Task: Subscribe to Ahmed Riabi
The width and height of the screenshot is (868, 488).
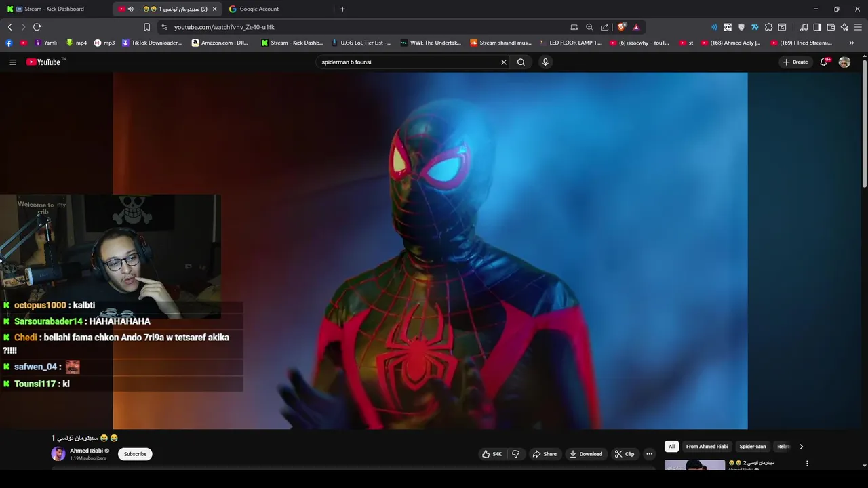Action: click(135, 454)
